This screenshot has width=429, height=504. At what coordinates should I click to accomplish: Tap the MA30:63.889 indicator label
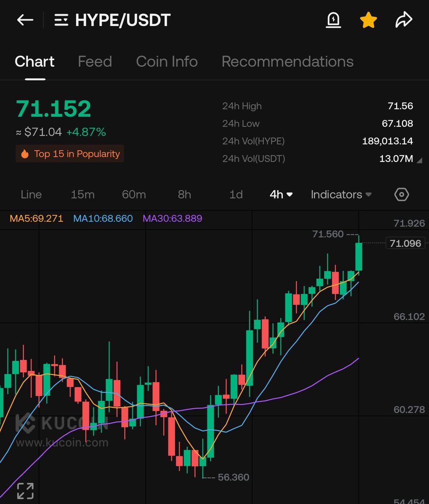tap(173, 218)
